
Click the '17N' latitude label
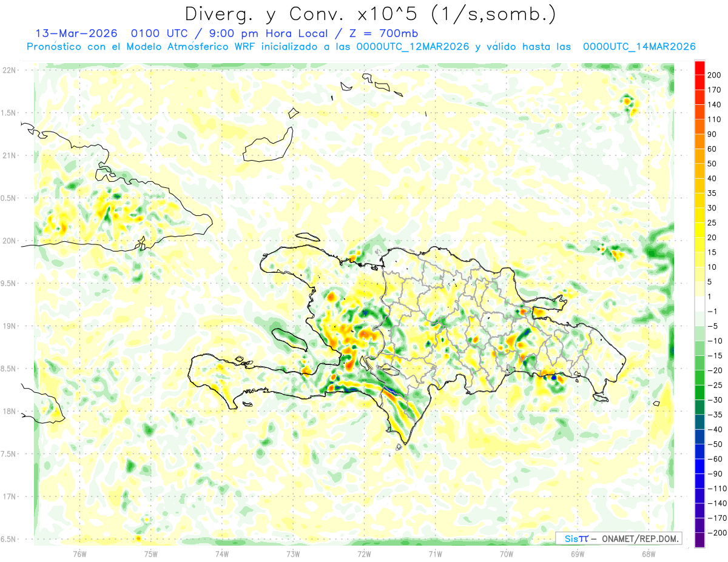coord(10,497)
